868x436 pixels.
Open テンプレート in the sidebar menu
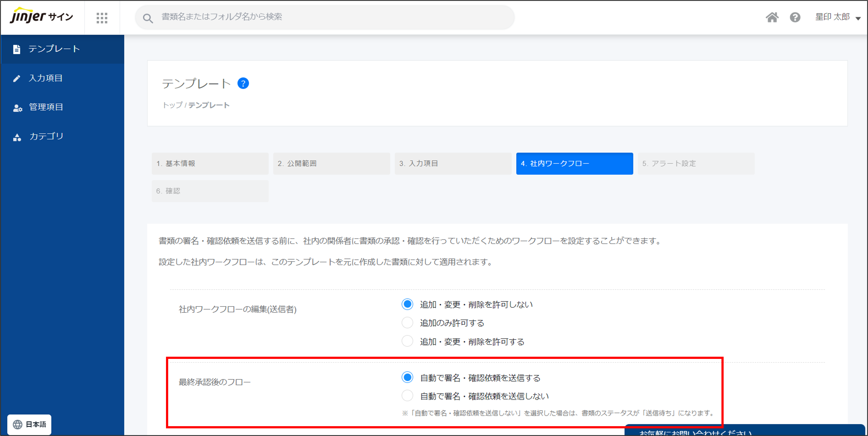coord(54,49)
